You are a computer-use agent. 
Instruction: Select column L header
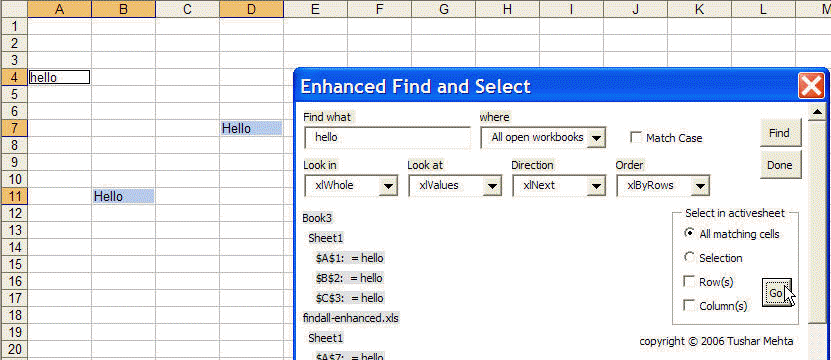click(763, 8)
